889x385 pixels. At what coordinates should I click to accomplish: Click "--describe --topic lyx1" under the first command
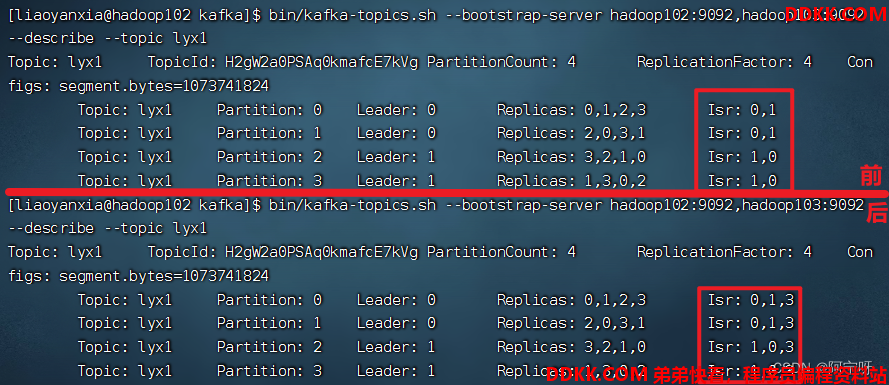[108, 39]
